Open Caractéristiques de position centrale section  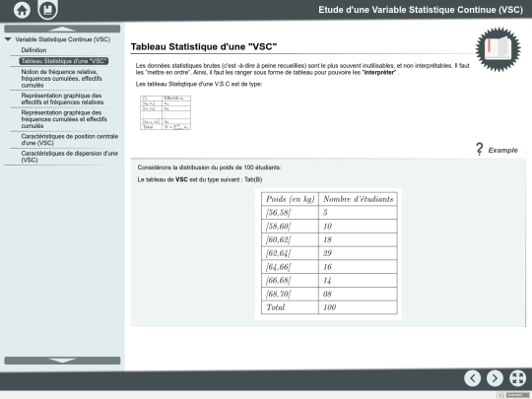click(70, 140)
